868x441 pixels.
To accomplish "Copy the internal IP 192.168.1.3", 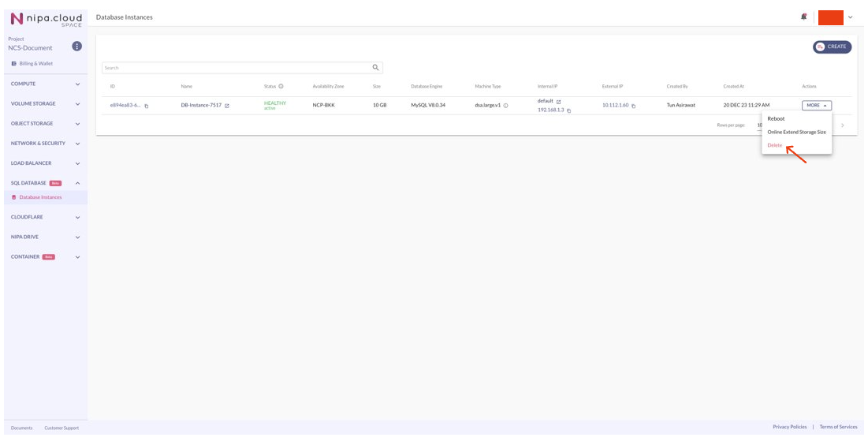I will coord(568,110).
